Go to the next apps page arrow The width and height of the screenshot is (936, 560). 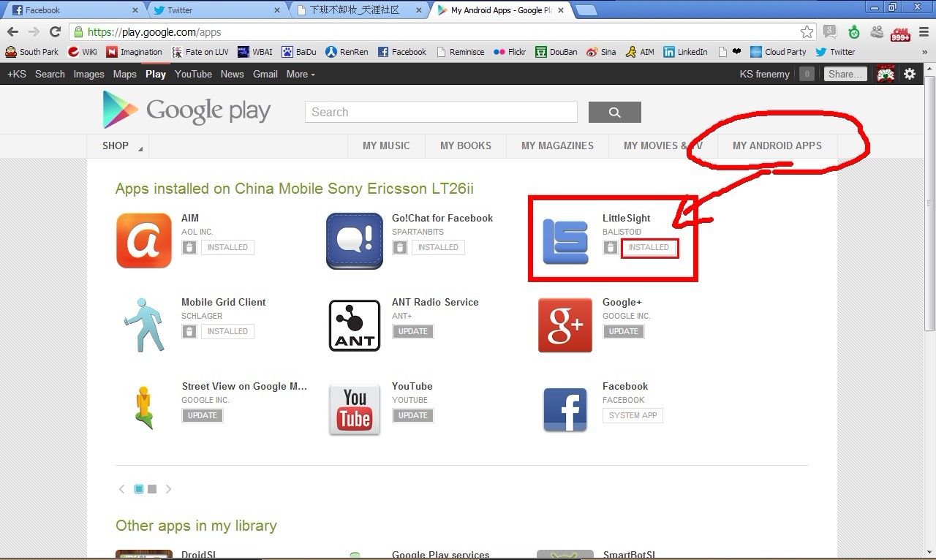tap(168, 489)
